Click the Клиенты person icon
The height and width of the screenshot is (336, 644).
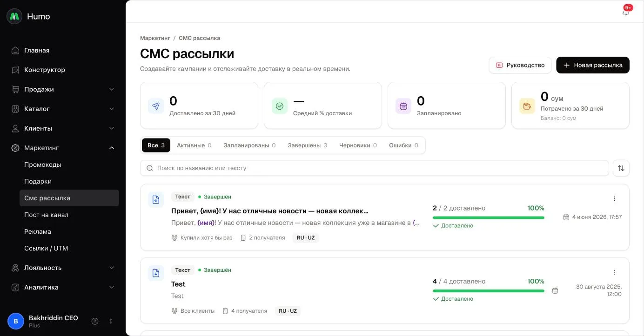tap(15, 128)
